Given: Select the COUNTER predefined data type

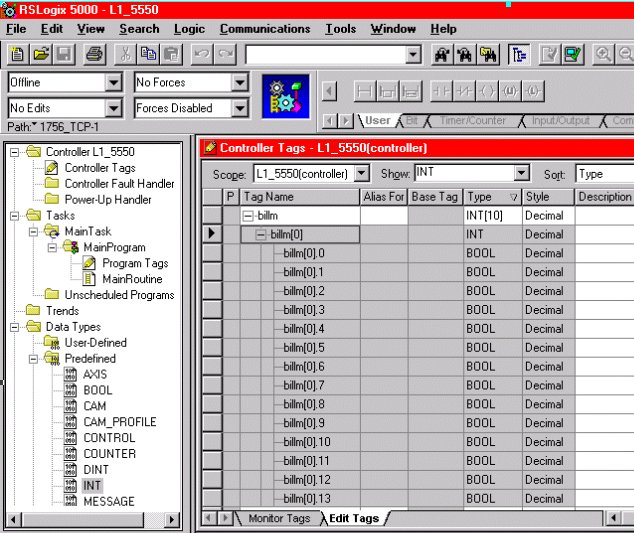Looking at the screenshot, I should (109, 454).
